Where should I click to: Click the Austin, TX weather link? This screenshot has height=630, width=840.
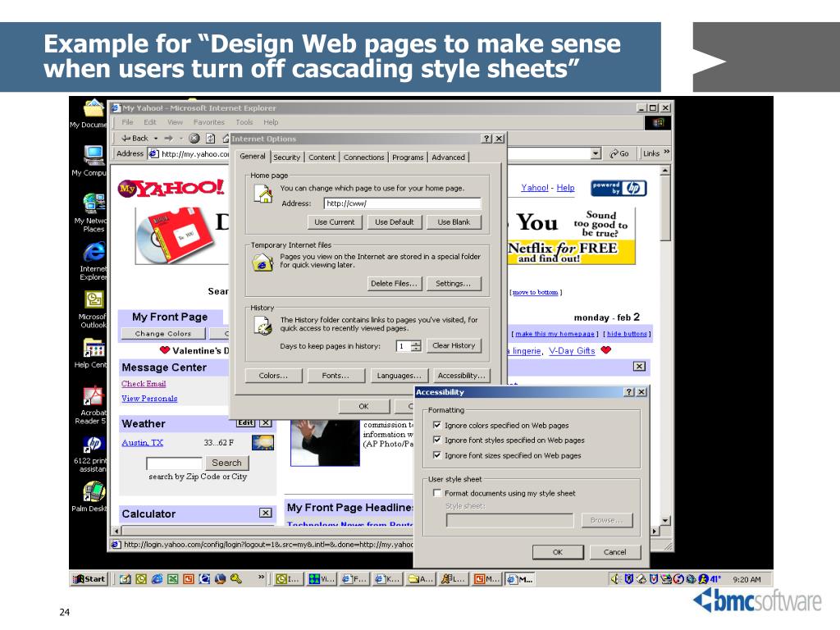pos(142,442)
